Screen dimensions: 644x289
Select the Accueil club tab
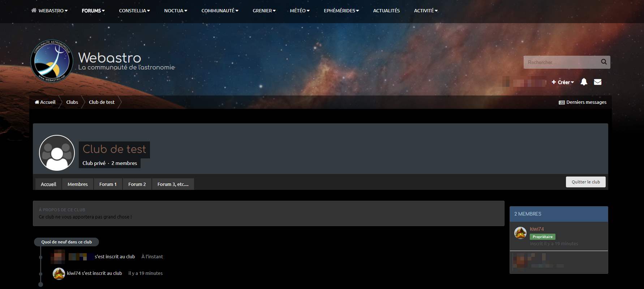48,184
